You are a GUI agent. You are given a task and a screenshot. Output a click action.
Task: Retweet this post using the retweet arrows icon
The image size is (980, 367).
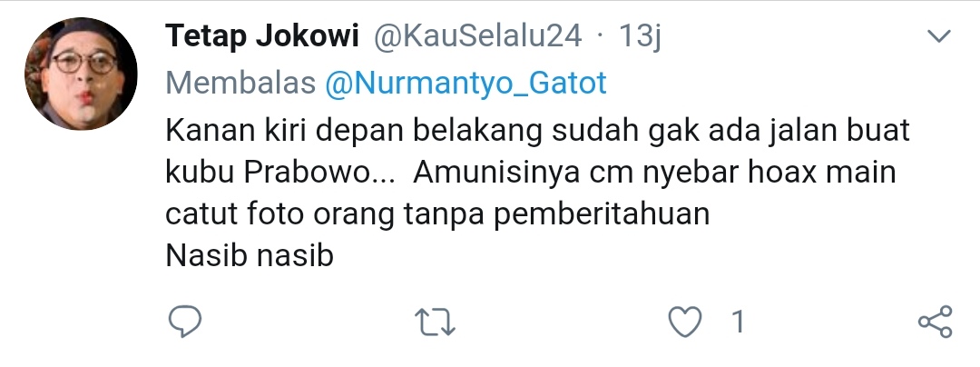[x=435, y=322]
